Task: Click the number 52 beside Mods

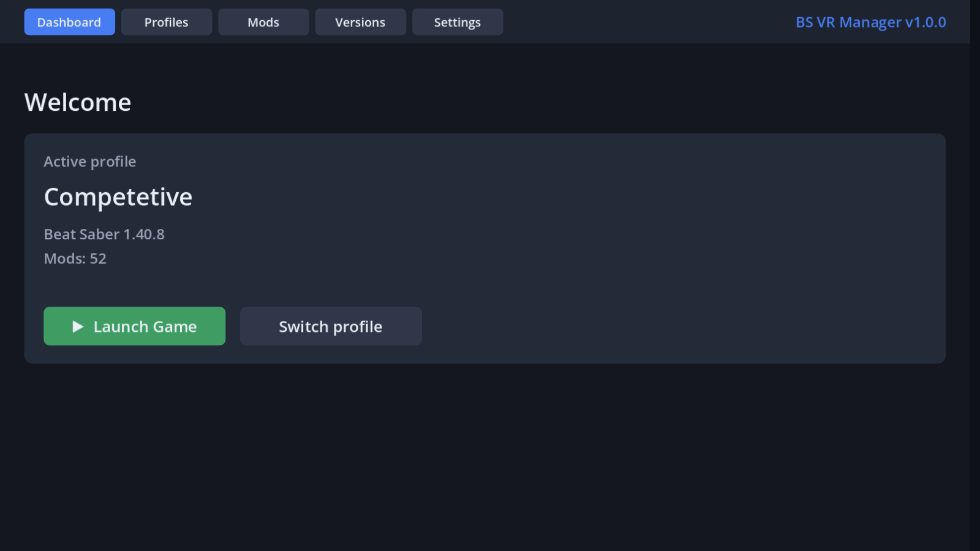Action: click(x=98, y=258)
